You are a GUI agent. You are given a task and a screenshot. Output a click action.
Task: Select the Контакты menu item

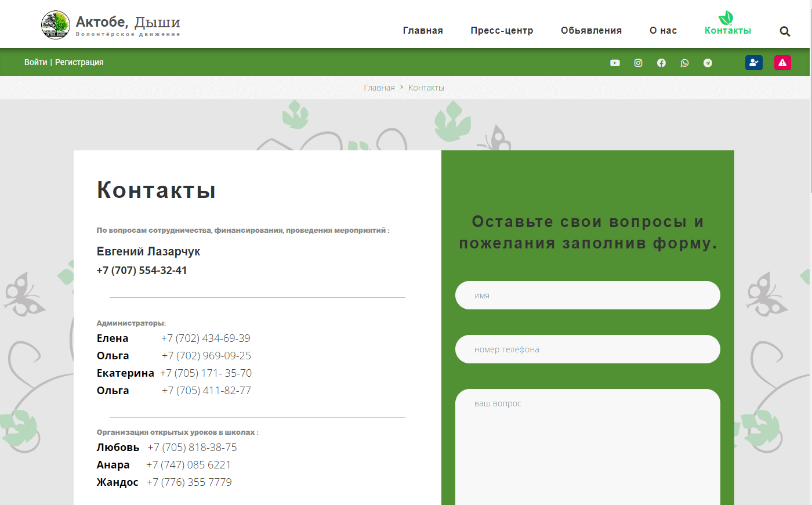click(x=728, y=31)
